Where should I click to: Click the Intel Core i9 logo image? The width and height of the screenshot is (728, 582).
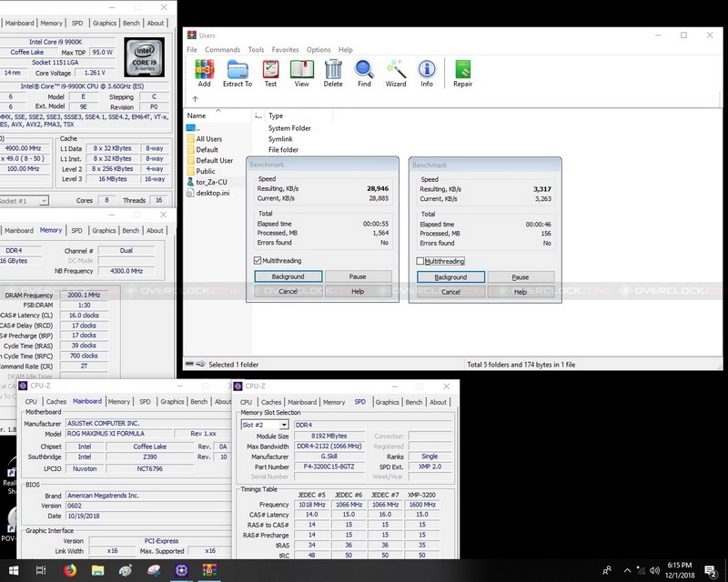pyautogui.click(x=145, y=57)
